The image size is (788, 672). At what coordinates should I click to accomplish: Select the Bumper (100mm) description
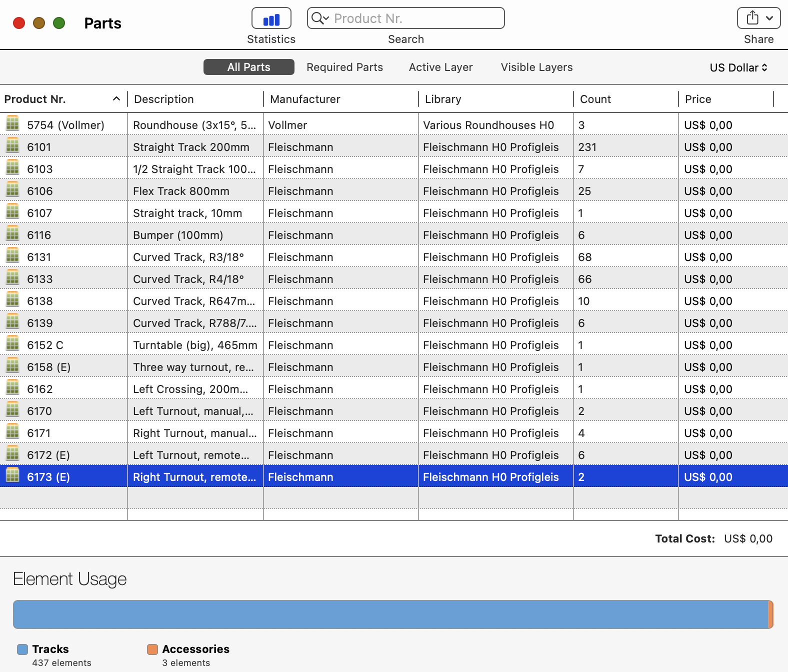pyautogui.click(x=178, y=235)
